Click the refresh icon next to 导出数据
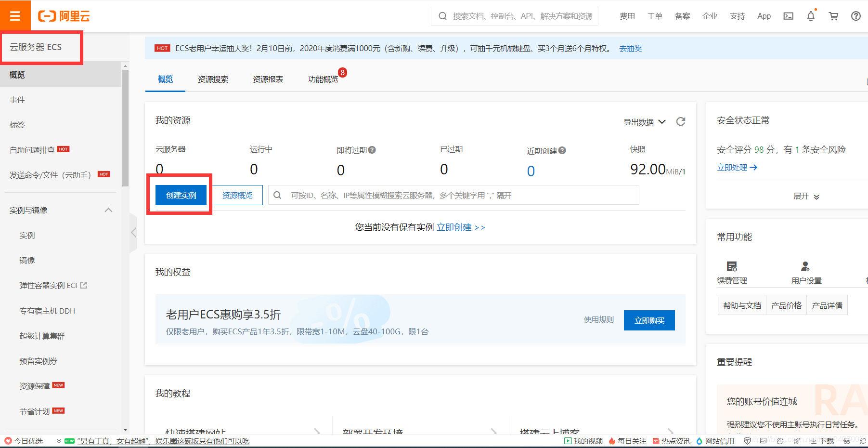 [680, 121]
